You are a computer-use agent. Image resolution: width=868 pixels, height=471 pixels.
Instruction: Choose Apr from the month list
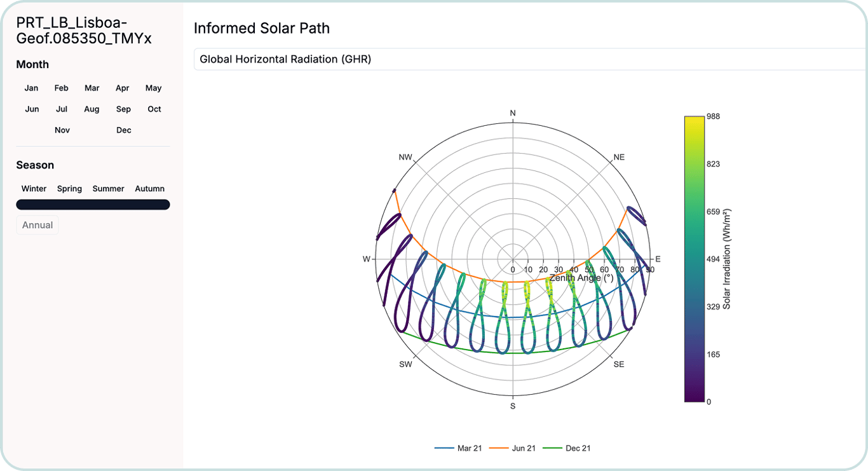pyautogui.click(x=122, y=88)
